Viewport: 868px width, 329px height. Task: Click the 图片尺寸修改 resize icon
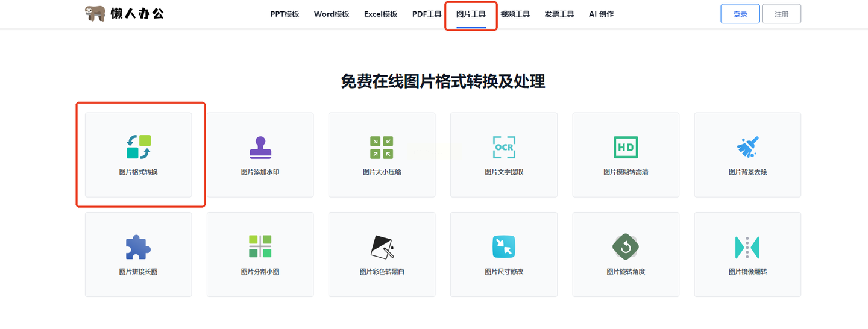pyautogui.click(x=504, y=247)
